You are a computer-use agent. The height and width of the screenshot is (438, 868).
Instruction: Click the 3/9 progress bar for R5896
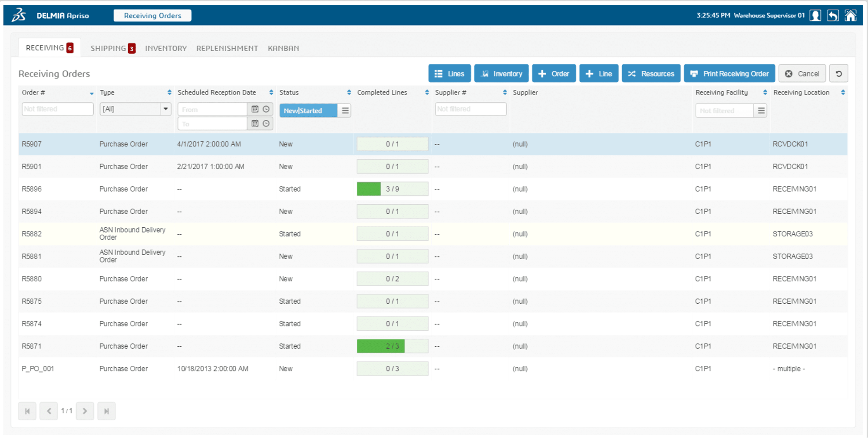[x=393, y=189]
